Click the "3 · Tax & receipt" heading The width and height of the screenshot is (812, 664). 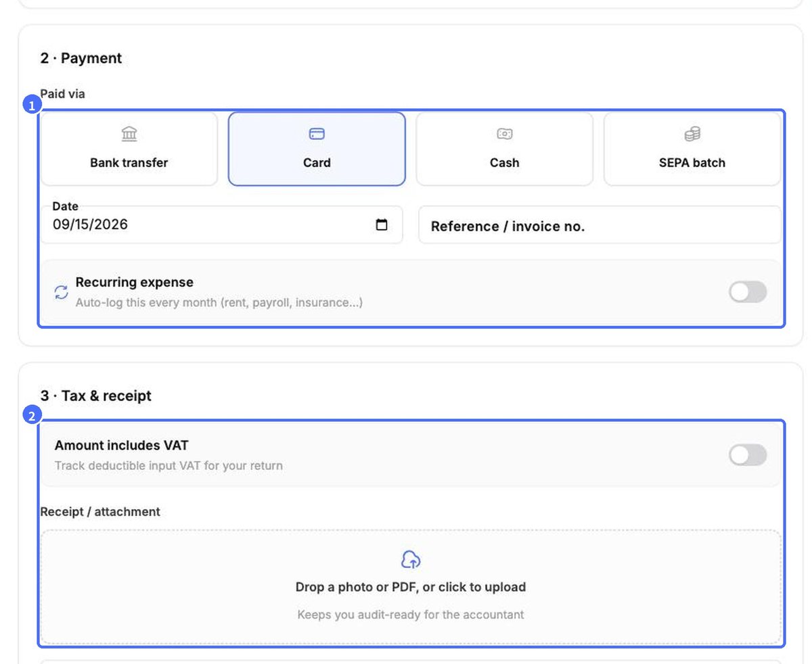pyautogui.click(x=96, y=396)
